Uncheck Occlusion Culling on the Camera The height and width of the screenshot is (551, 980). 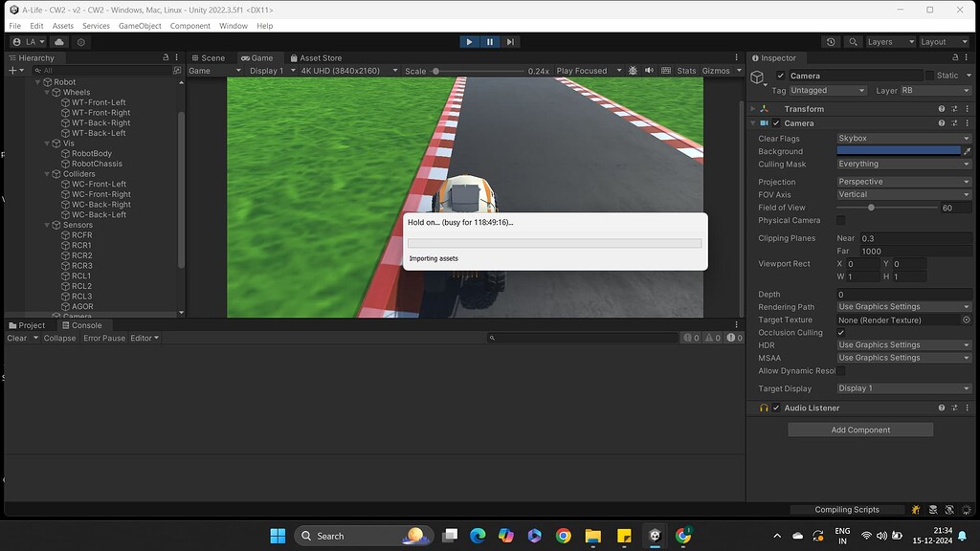840,332
